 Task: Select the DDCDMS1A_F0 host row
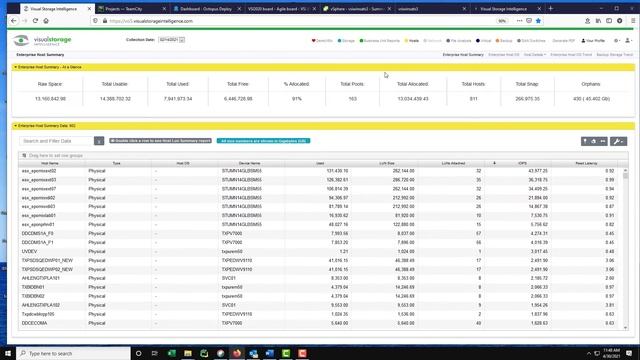pyautogui.click(x=320, y=233)
